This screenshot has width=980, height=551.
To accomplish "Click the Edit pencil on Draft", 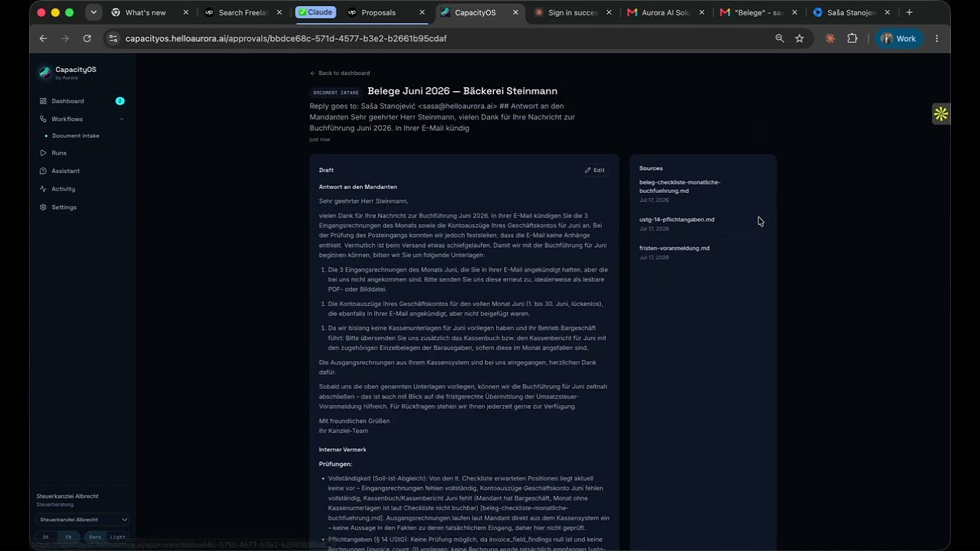I will click(595, 170).
